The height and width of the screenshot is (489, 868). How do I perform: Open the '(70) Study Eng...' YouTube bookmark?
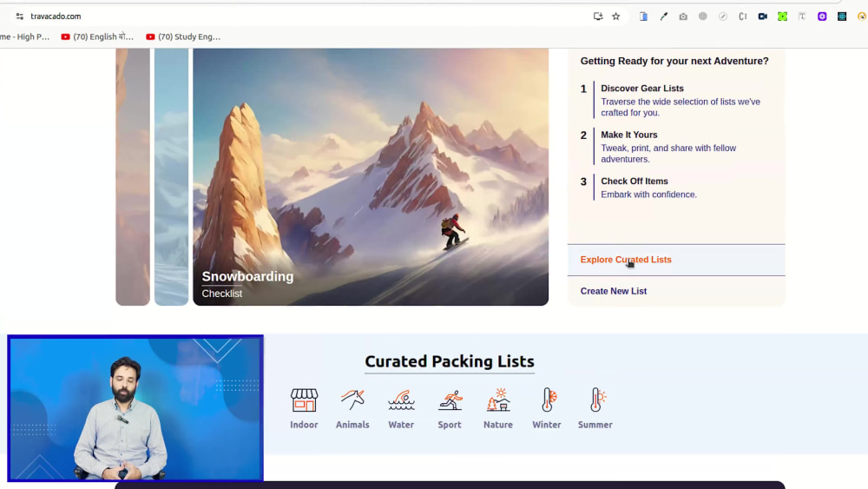pos(183,37)
